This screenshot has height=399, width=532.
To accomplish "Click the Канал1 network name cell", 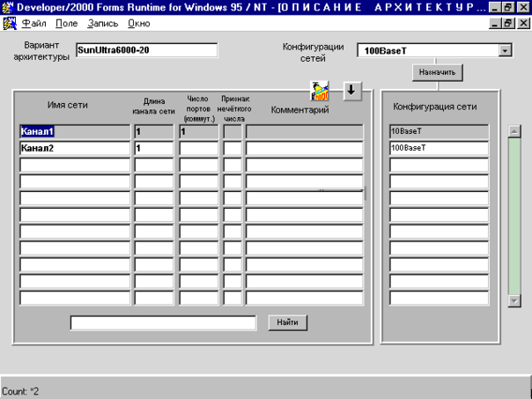I will pyautogui.click(x=75, y=131).
